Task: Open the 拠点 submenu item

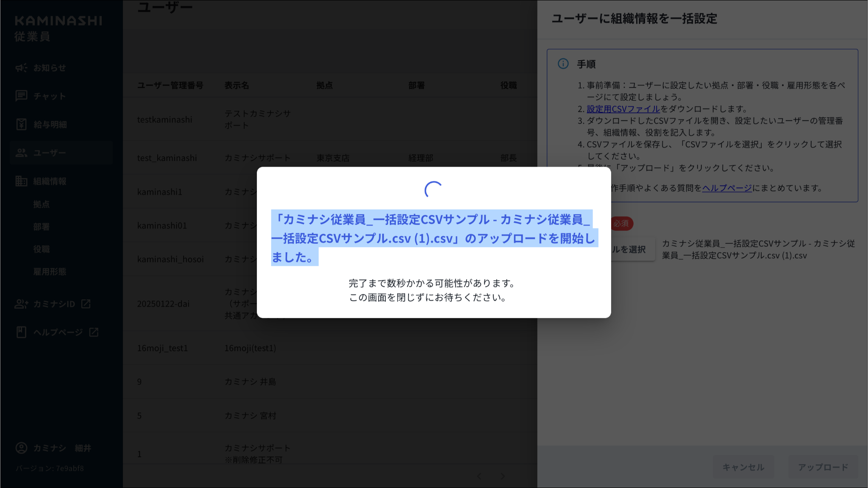Action: tap(42, 204)
